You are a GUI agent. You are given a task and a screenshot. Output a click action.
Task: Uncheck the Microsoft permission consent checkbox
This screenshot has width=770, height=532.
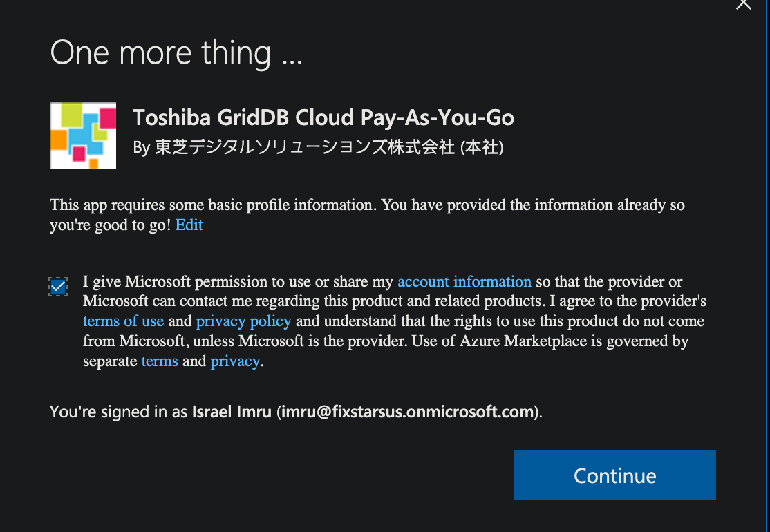tap(58, 286)
